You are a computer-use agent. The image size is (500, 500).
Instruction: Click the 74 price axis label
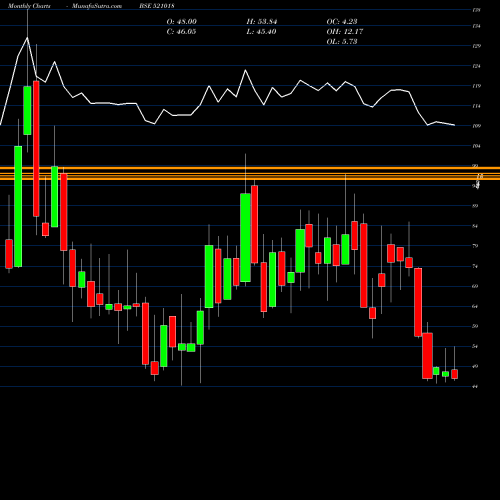tap(476, 266)
